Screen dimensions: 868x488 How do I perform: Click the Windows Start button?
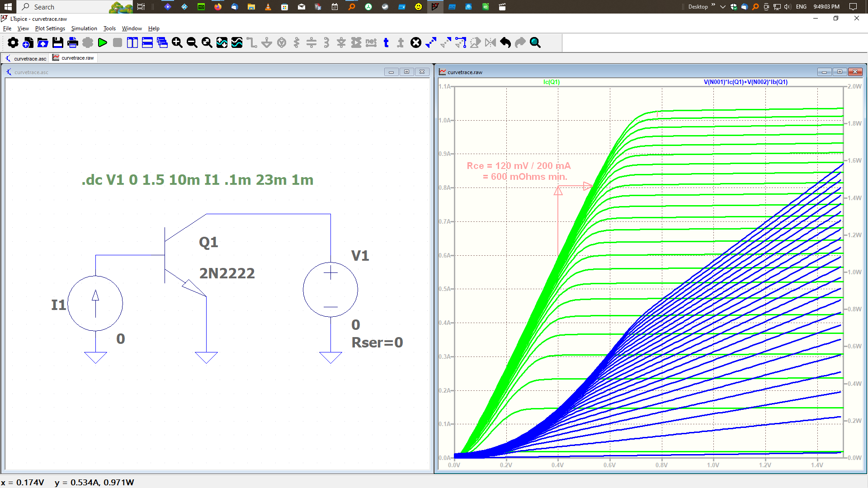pos(8,7)
